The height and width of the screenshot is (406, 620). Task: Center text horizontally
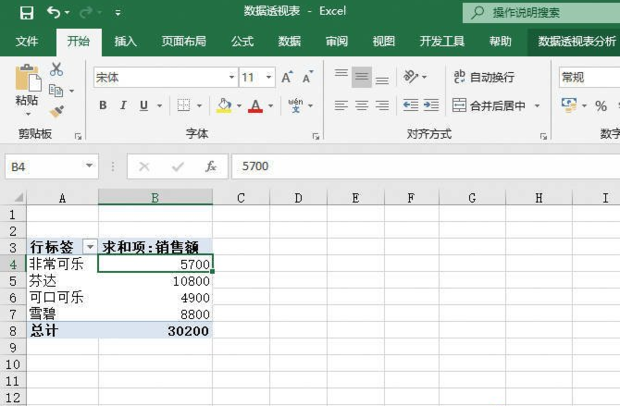(361, 105)
